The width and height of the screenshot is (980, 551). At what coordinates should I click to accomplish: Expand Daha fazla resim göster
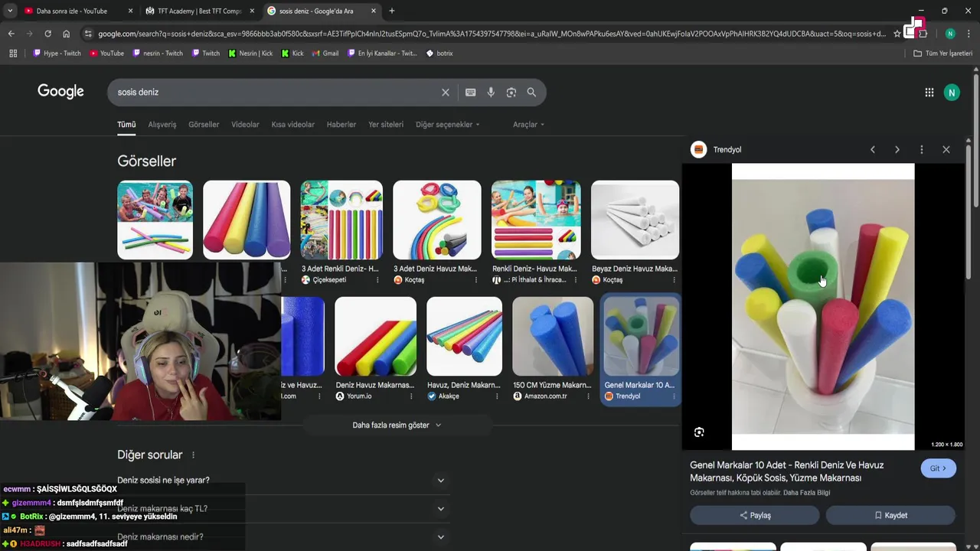pos(397,425)
